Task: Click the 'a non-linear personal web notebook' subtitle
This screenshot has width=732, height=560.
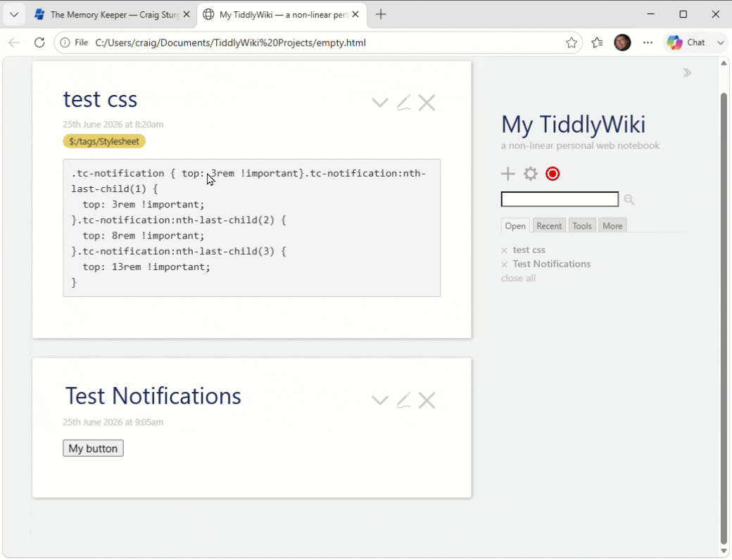Action: click(580, 146)
